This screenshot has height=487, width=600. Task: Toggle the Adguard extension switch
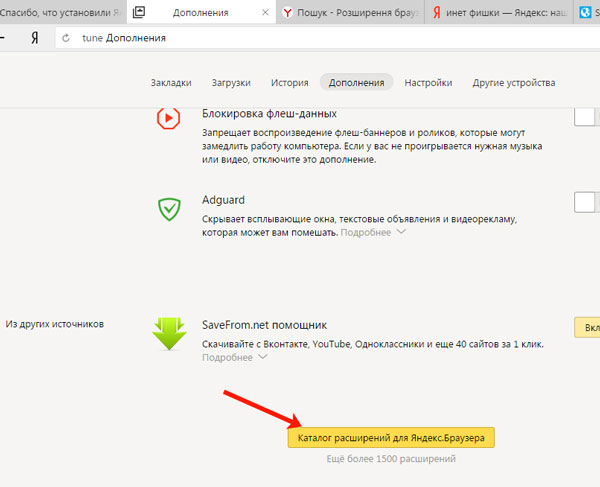[586, 203]
